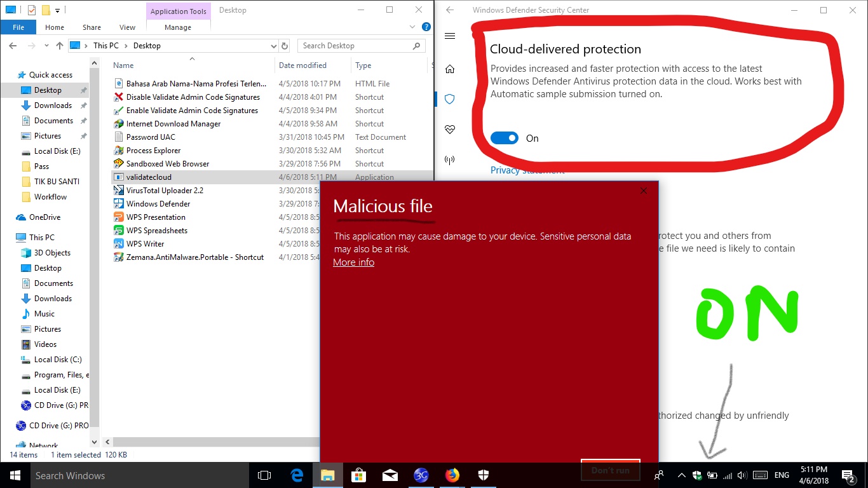Viewport: 868px width, 488px height.
Task: Open the Defender hamburger menu
Action: [450, 36]
